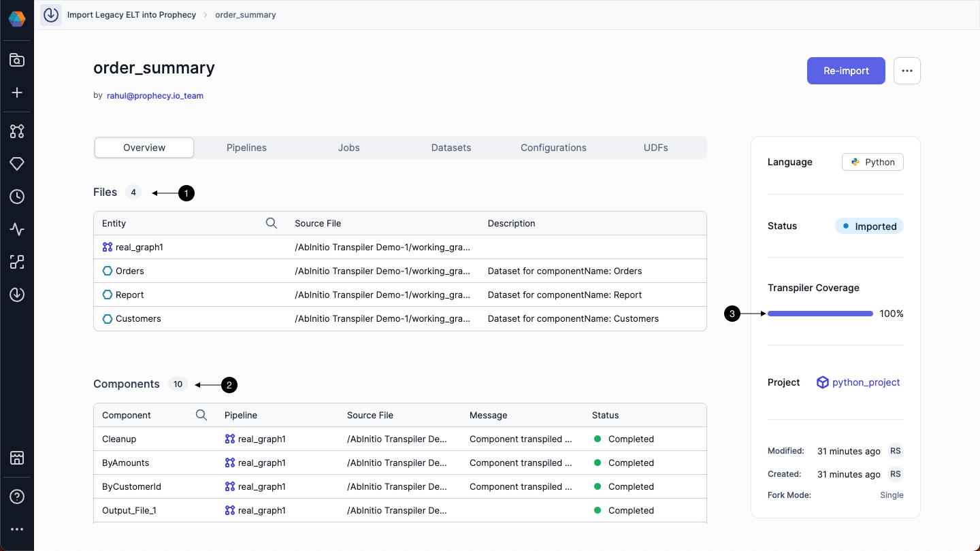The height and width of the screenshot is (551, 980).
Task: Switch to the Datasets tab
Action: pos(451,147)
